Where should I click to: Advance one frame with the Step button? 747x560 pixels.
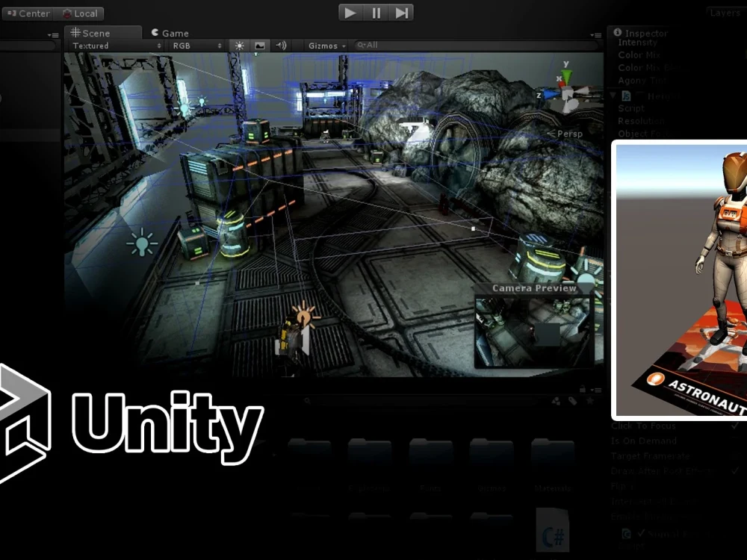pyautogui.click(x=401, y=13)
